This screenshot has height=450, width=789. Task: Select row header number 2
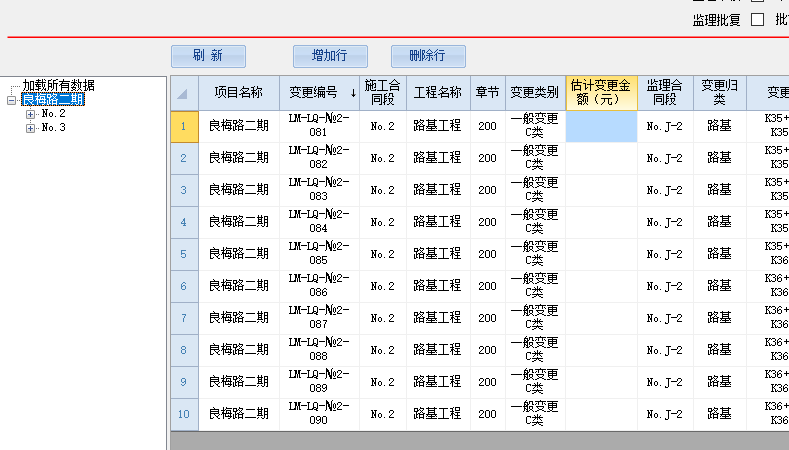coord(184,159)
